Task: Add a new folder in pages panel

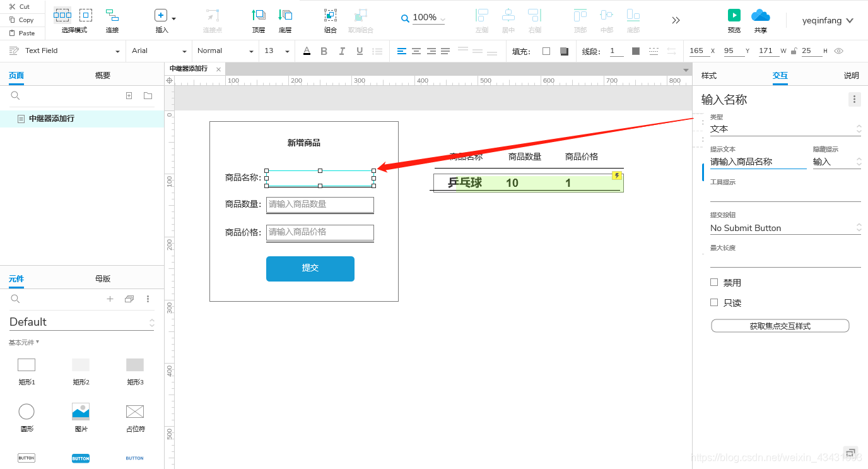Action: click(x=148, y=96)
